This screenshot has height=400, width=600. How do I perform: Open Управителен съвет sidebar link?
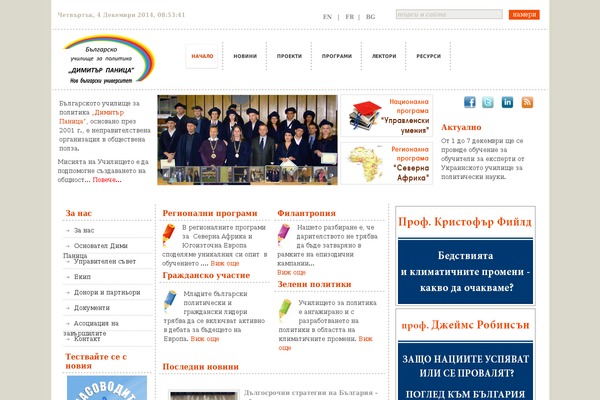[104, 261]
